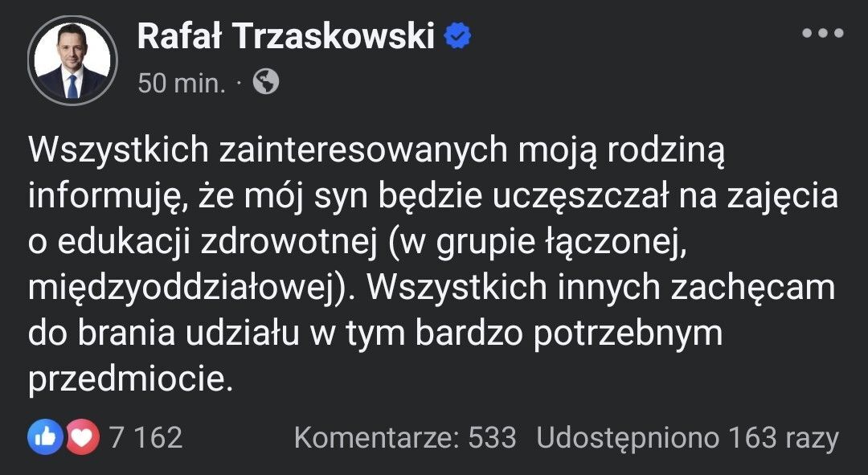Open Rafał Trzaskowski's profile picture
The image size is (868, 475).
pyautogui.click(x=72, y=60)
